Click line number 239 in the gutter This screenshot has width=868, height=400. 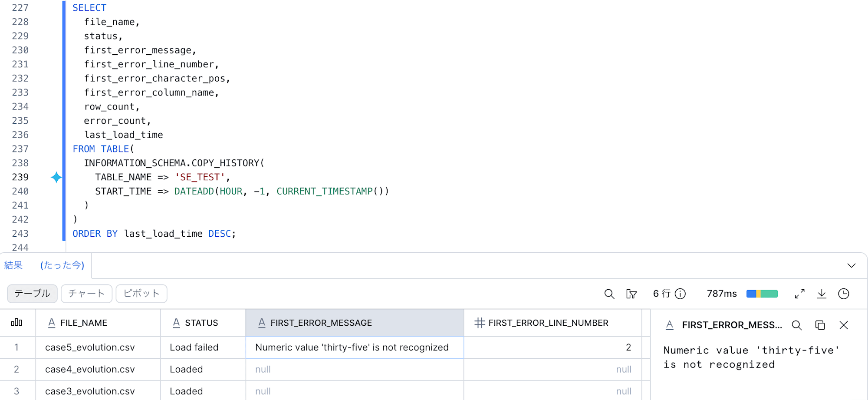[20, 177]
